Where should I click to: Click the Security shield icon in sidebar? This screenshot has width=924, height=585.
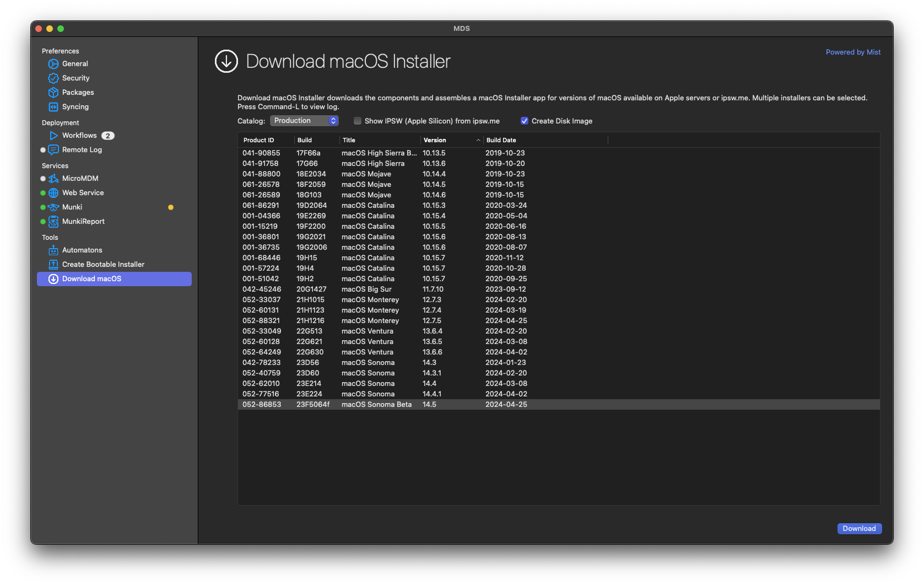53,78
